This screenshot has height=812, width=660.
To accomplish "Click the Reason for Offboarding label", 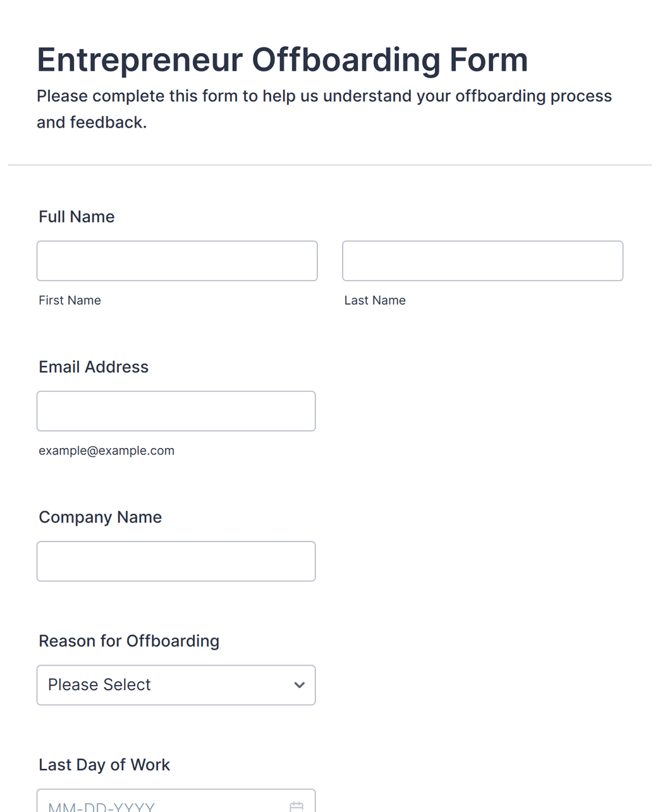I will [129, 641].
